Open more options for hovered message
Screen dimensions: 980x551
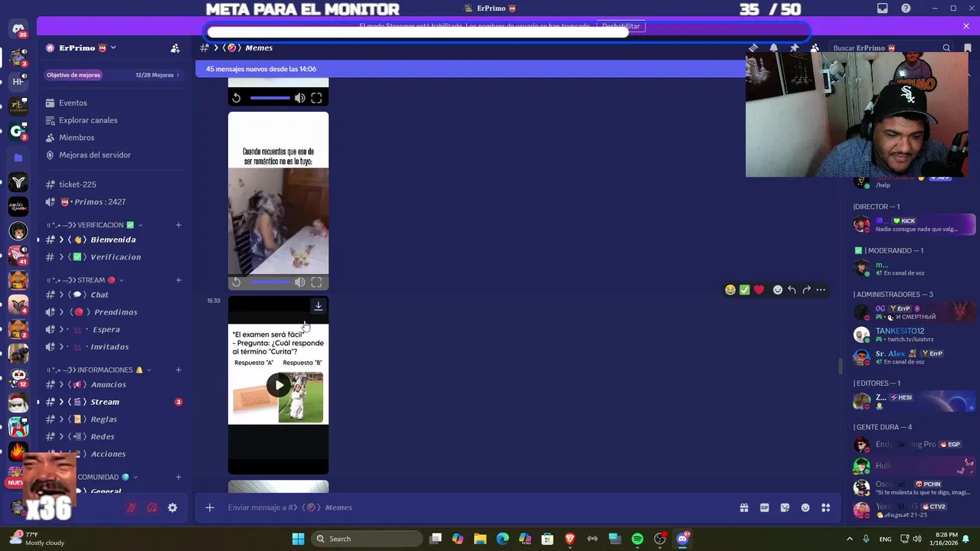821,290
